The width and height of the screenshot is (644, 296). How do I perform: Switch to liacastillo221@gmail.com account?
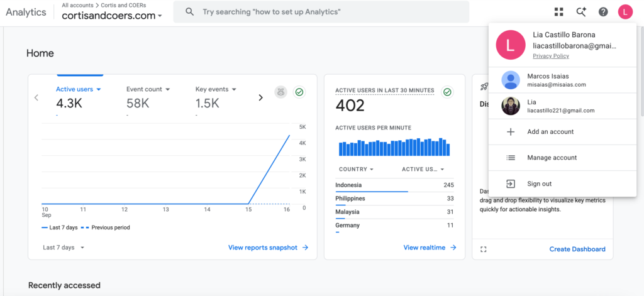tap(563, 106)
